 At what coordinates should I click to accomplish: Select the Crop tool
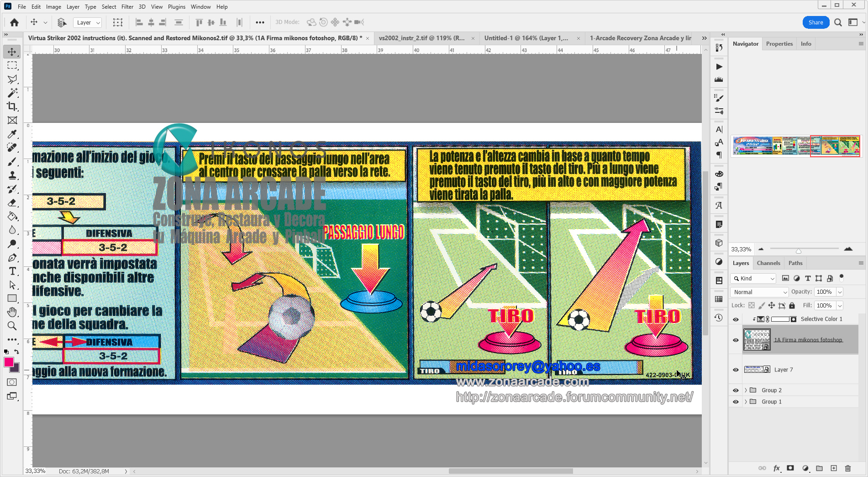coord(12,106)
